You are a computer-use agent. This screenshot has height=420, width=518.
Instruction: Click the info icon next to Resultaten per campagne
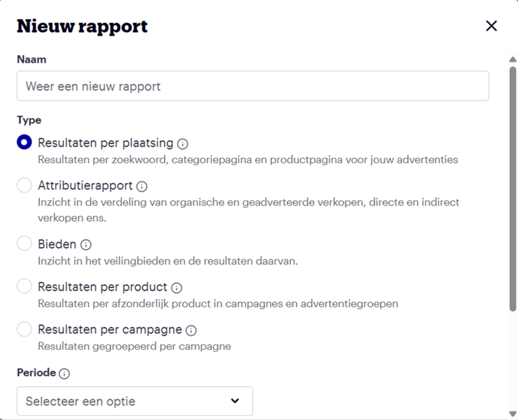coord(191,331)
